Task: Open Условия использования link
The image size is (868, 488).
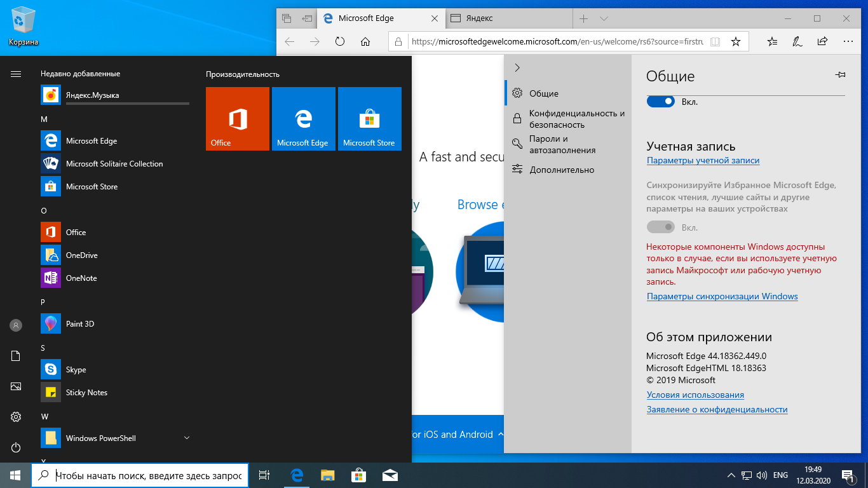Action: (695, 395)
